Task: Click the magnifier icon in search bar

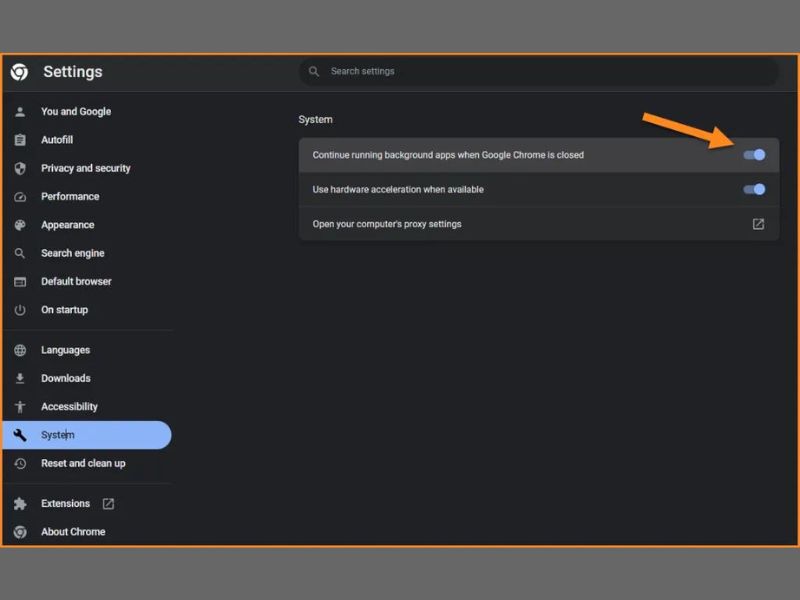Action: pyautogui.click(x=314, y=71)
